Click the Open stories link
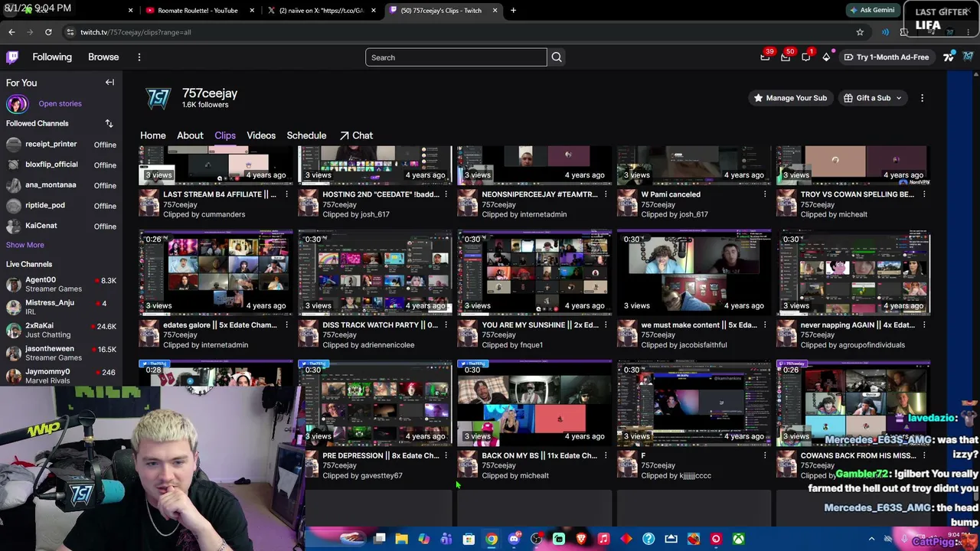 coord(60,104)
